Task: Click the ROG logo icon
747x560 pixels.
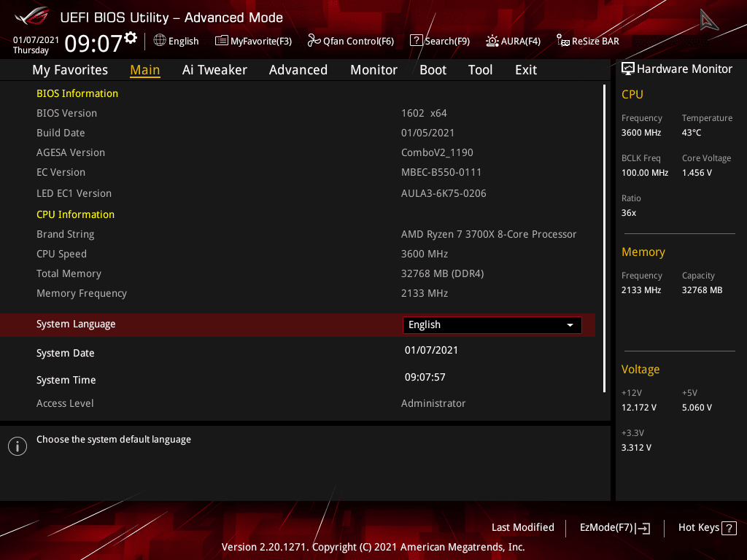Action: (x=32, y=16)
